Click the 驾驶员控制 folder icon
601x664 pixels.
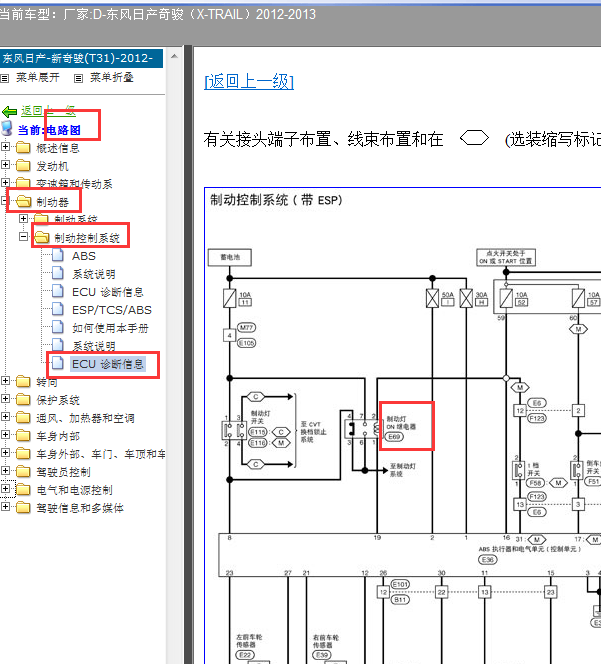(23, 471)
